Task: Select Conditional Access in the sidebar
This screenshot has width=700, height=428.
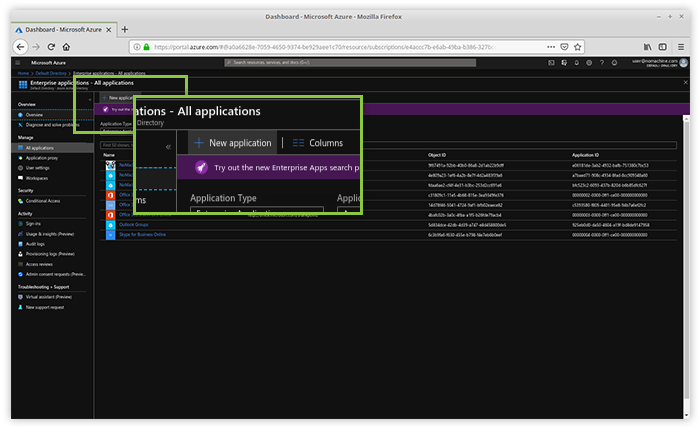Action: tap(42, 200)
